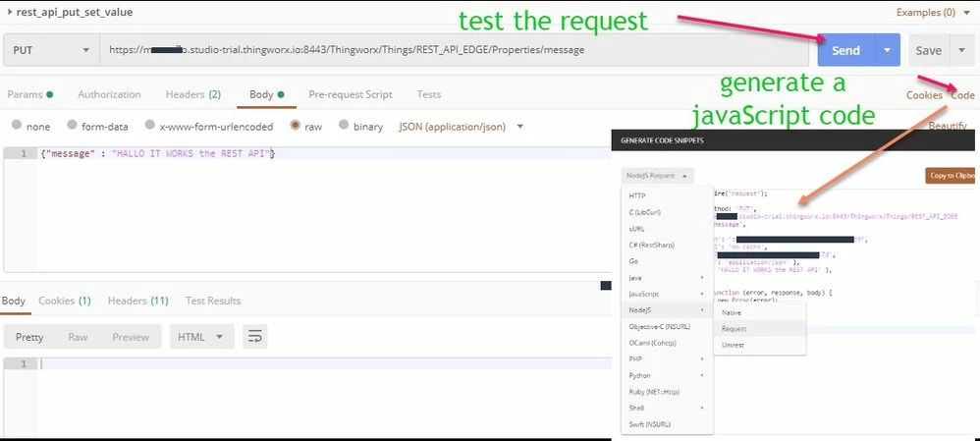Open the Send button dropdown arrow
Viewport: 980px width, 441px height.
[x=887, y=50]
